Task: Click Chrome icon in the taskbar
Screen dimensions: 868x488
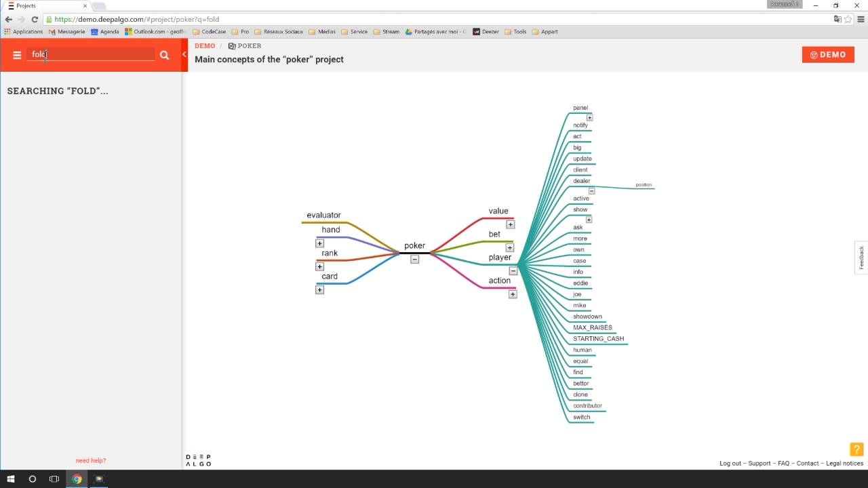Action: tap(77, 479)
